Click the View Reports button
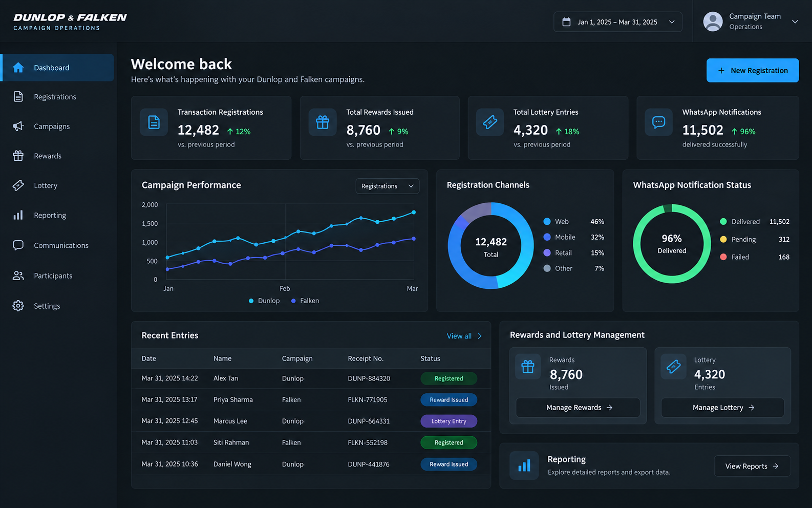This screenshot has height=508, width=812. tap(752, 466)
